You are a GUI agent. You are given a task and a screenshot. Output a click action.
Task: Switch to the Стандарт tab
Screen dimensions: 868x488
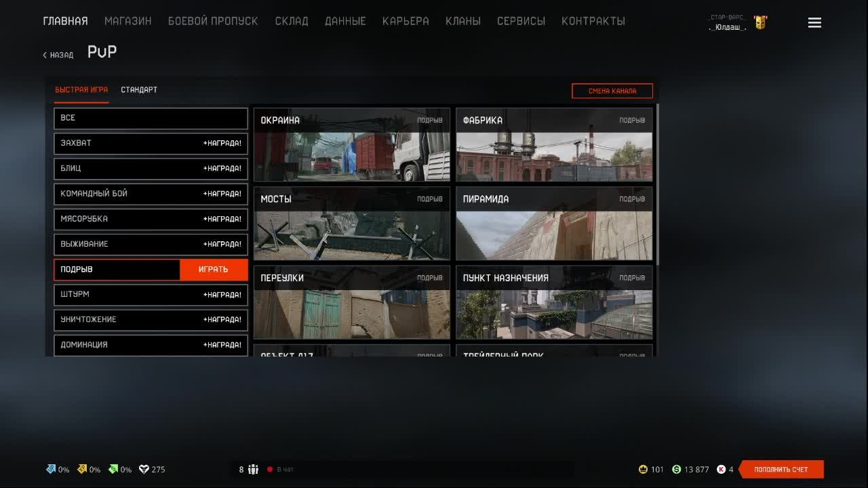click(x=139, y=90)
